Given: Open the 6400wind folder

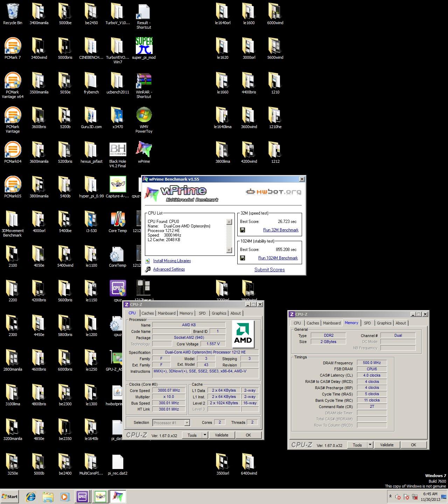Looking at the screenshot, I should [249, 464].
